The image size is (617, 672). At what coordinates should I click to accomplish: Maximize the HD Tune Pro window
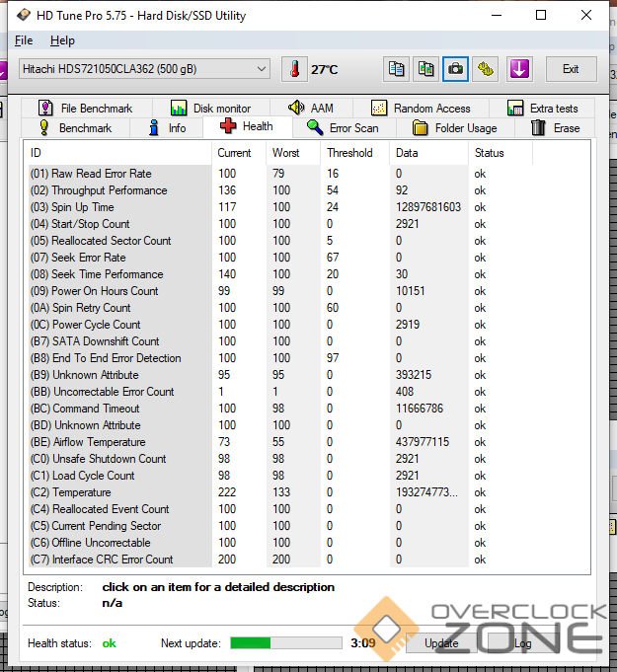(x=541, y=16)
